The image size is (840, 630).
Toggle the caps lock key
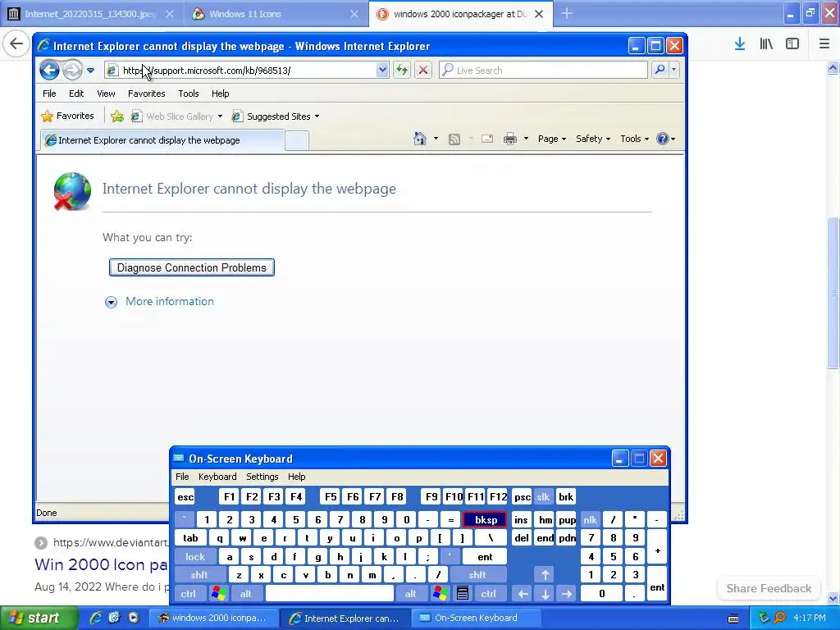[x=195, y=557]
